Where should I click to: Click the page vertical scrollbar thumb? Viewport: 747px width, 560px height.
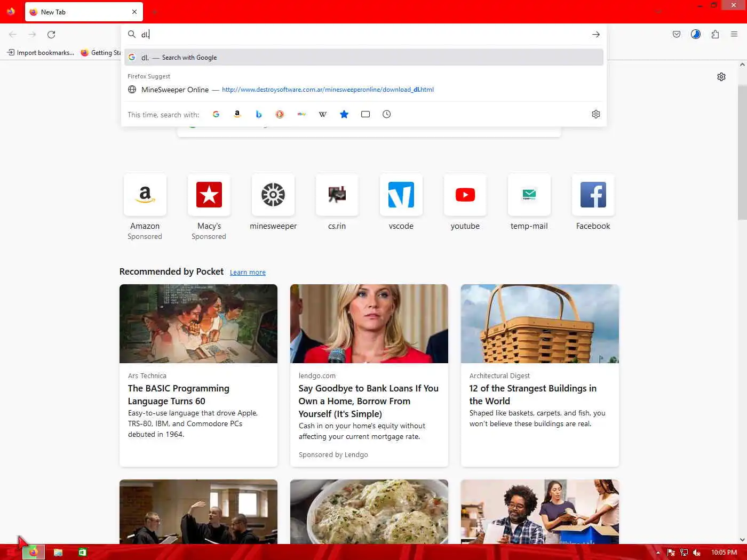pyautogui.click(x=742, y=152)
